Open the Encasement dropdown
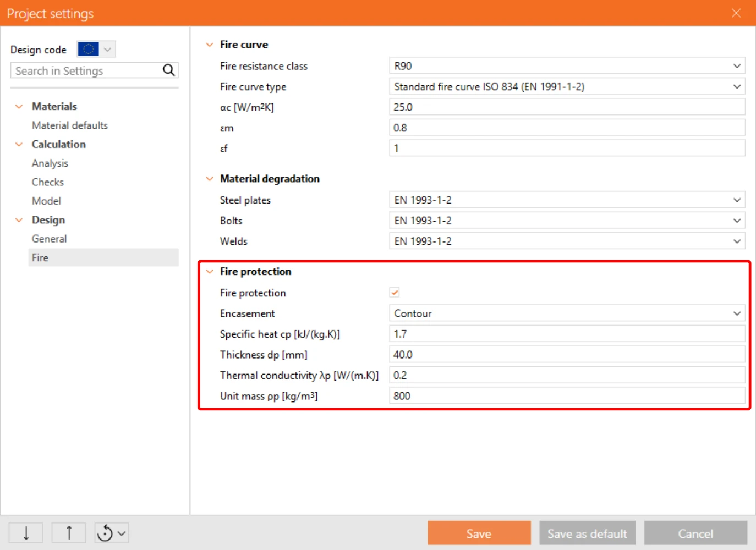 (x=567, y=313)
